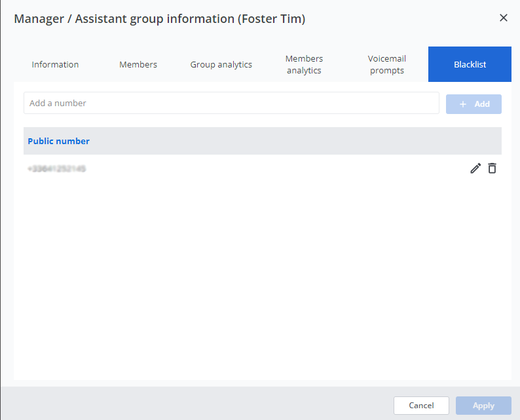Image resolution: width=520 pixels, height=420 pixels.
Task: Click Cancel to discard changes
Action: (x=421, y=406)
